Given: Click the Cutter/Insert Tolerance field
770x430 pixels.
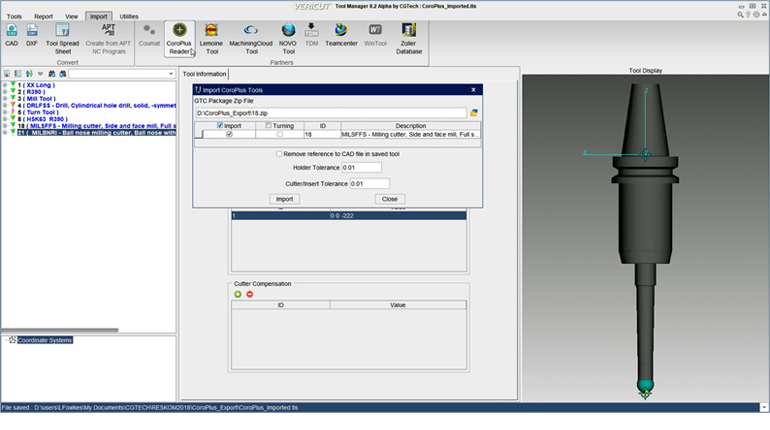Looking at the screenshot, I should pos(369,184).
